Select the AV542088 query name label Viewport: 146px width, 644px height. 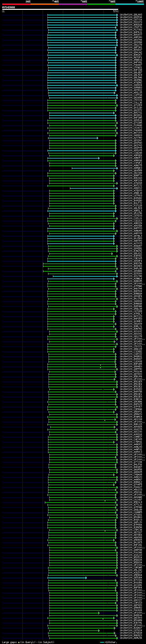[x=8, y=8]
